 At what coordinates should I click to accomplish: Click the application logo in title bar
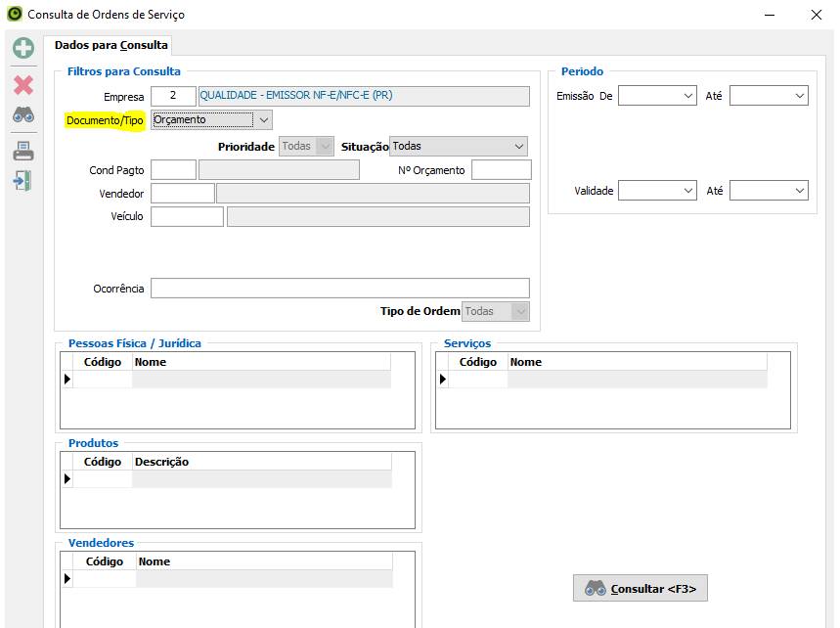click(14, 15)
